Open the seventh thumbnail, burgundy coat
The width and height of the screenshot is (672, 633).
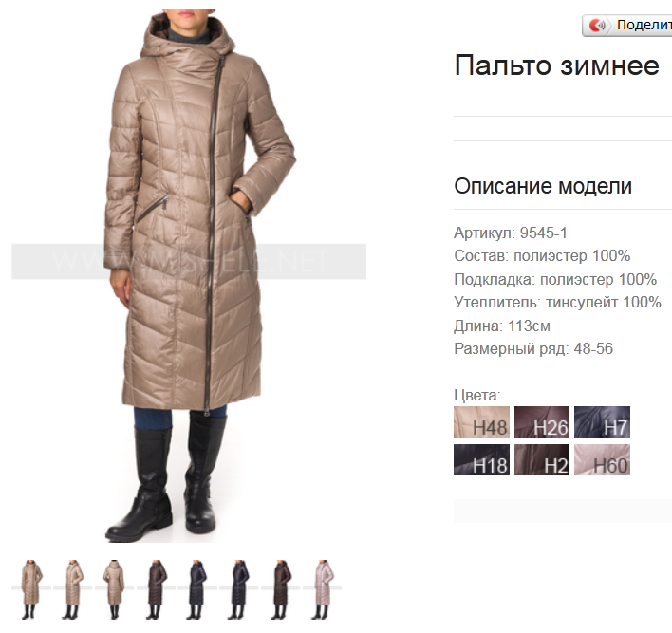pyautogui.click(x=280, y=589)
